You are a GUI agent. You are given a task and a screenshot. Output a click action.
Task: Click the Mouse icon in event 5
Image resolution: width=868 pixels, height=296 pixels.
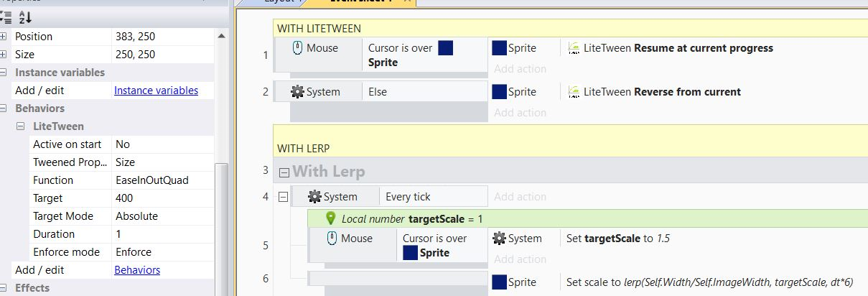(332, 239)
